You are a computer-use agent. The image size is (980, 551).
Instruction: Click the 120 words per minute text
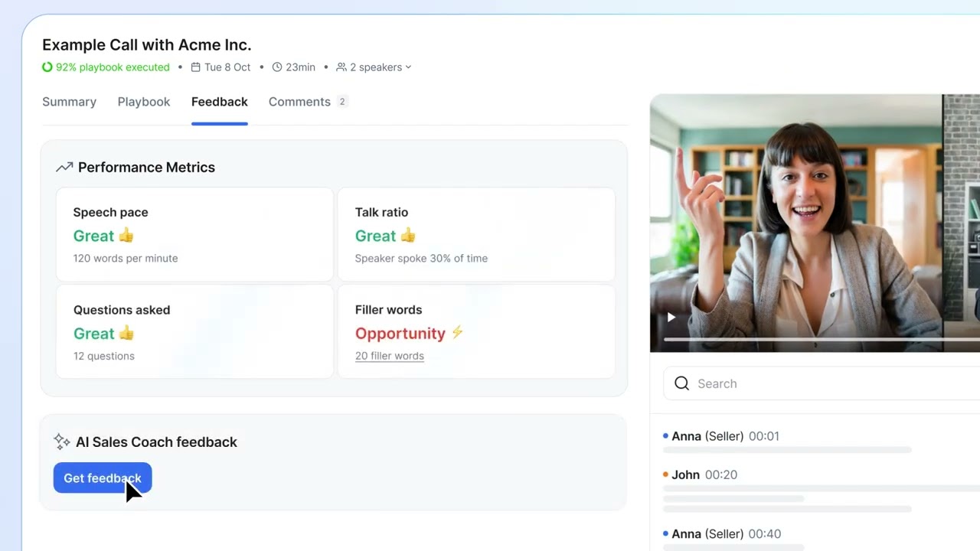coord(126,259)
